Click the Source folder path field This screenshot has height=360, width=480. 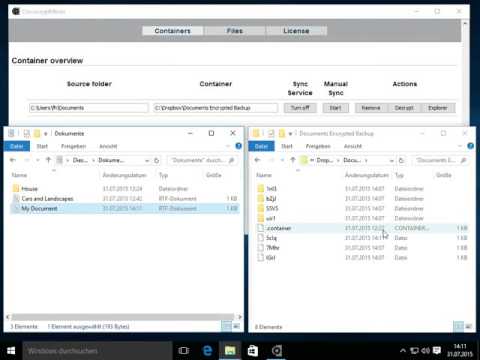89,108
